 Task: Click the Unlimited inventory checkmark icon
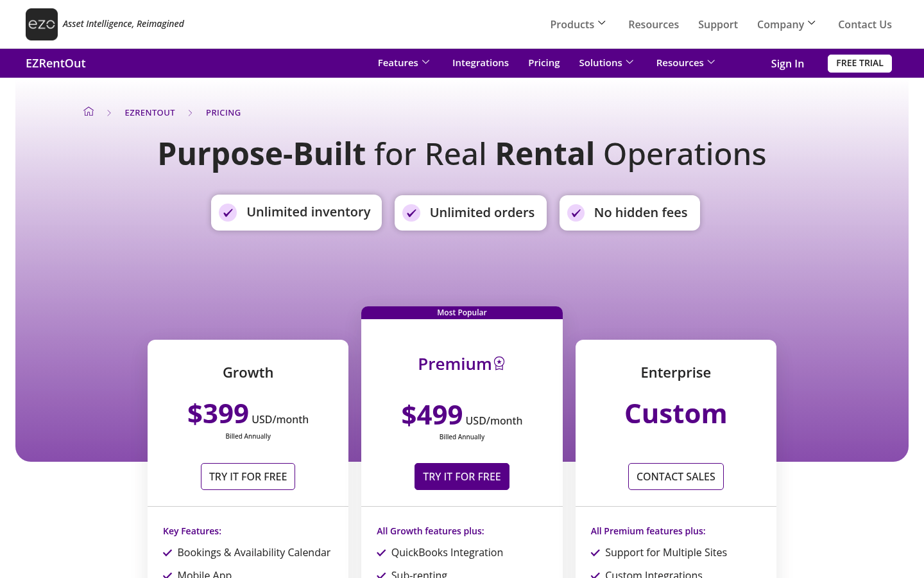click(x=228, y=213)
